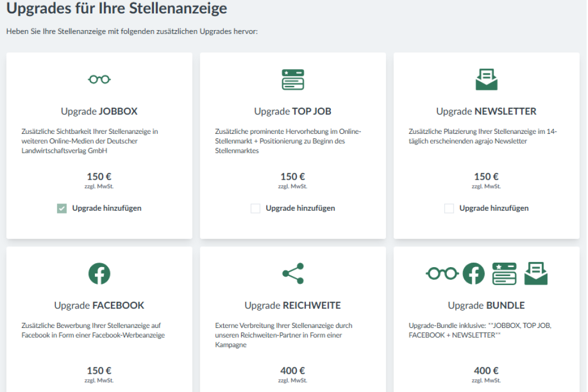Click the 150 € price on JOBBOX card
This screenshot has width=588, height=392.
tap(99, 177)
